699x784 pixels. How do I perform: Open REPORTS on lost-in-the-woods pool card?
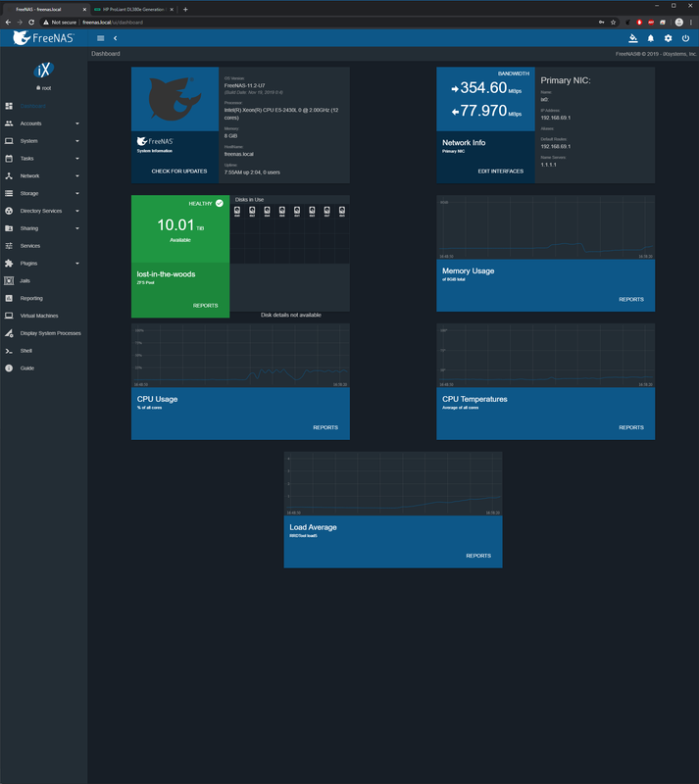click(206, 306)
